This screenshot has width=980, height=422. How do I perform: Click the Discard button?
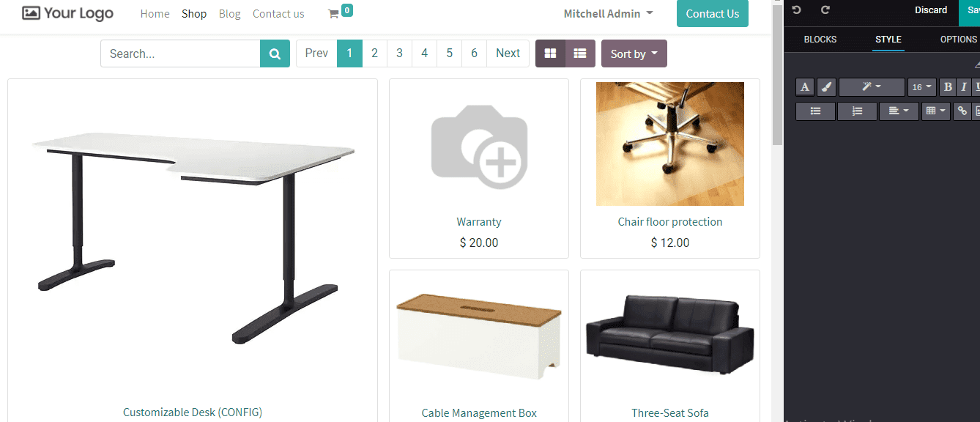click(931, 10)
